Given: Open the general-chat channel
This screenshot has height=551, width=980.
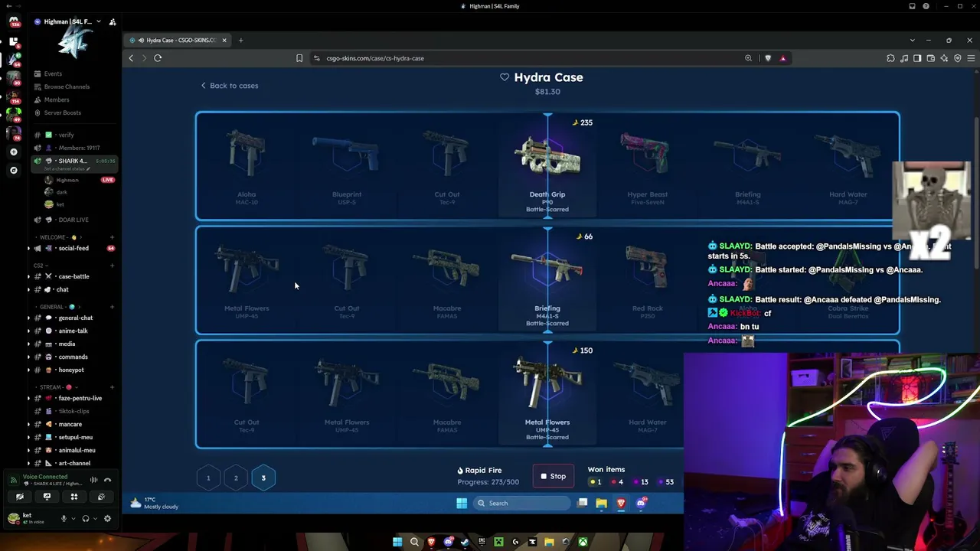Looking at the screenshot, I should 74,318.
